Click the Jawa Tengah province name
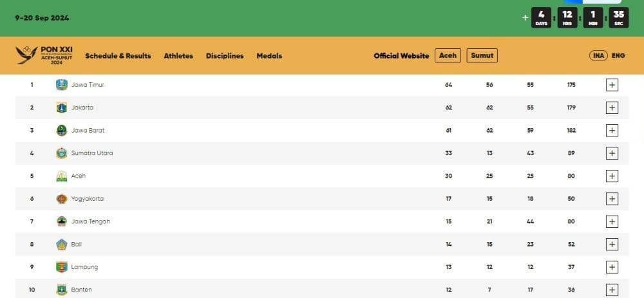644x298 pixels. (x=90, y=221)
